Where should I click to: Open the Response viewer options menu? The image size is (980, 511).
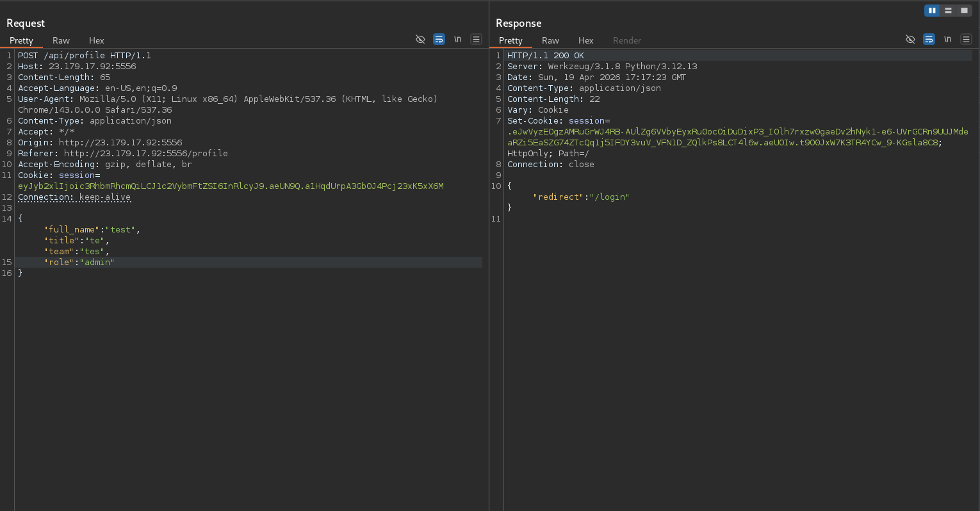point(966,39)
